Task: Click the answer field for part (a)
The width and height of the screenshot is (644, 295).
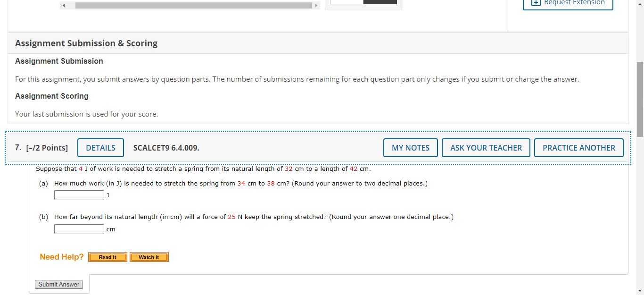Action: (79, 194)
